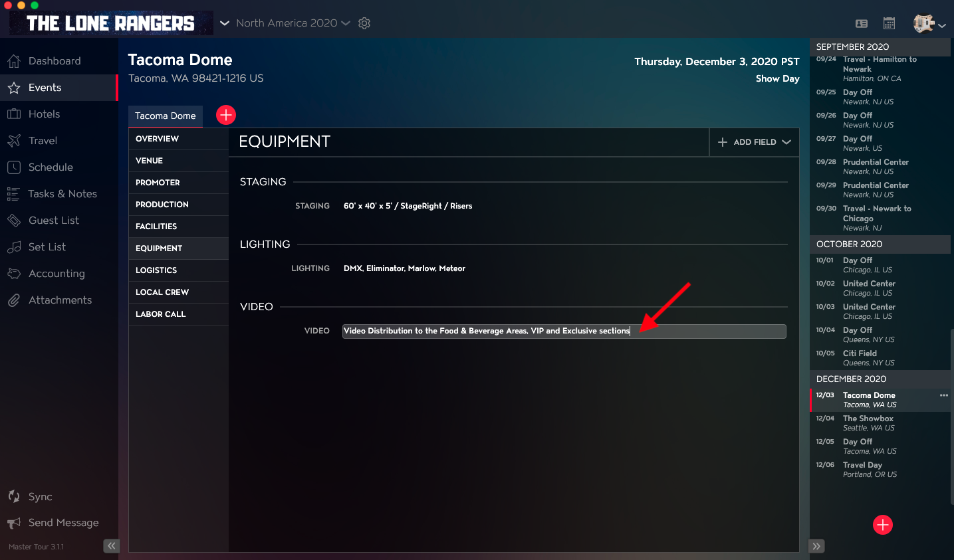Open calendar icon in top bar
Screen dimensions: 954x560
coord(889,23)
